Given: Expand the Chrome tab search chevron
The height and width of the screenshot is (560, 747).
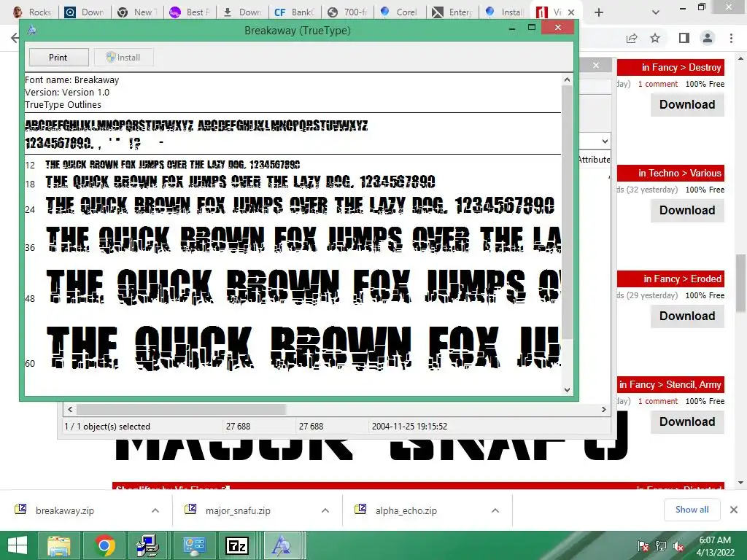Looking at the screenshot, I should click(656, 12).
